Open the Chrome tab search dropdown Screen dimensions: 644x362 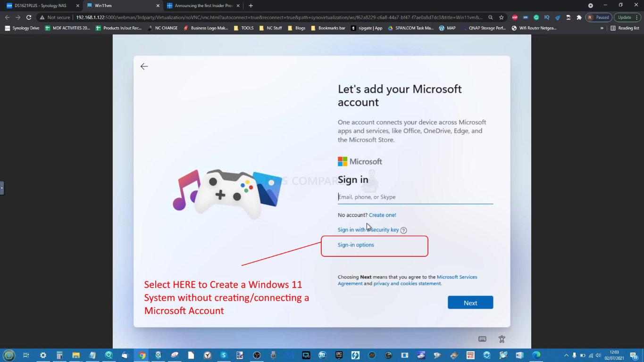pyautogui.click(x=590, y=6)
